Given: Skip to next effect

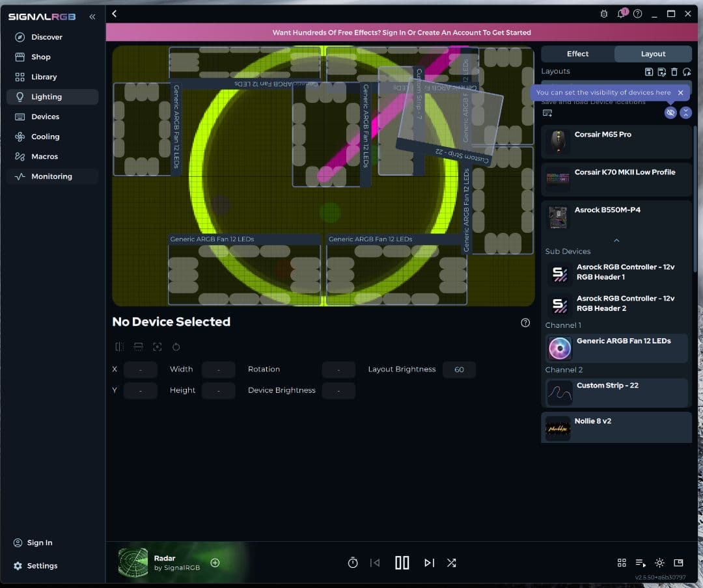Looking at the screenshot, I should tap(429, 563).
